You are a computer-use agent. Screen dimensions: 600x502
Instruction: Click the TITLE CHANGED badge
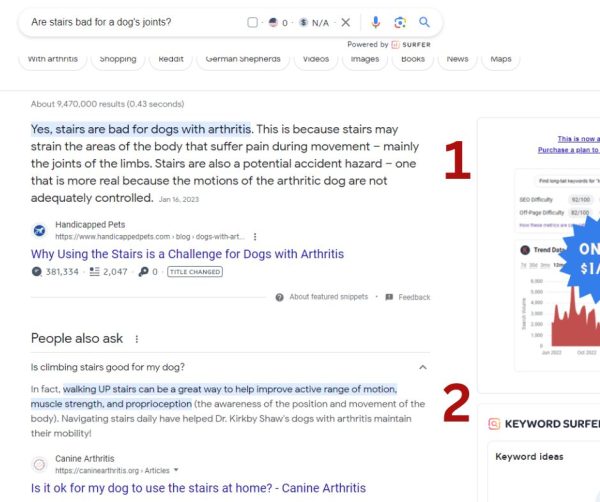pyautogui.click(x=195, y=272)
